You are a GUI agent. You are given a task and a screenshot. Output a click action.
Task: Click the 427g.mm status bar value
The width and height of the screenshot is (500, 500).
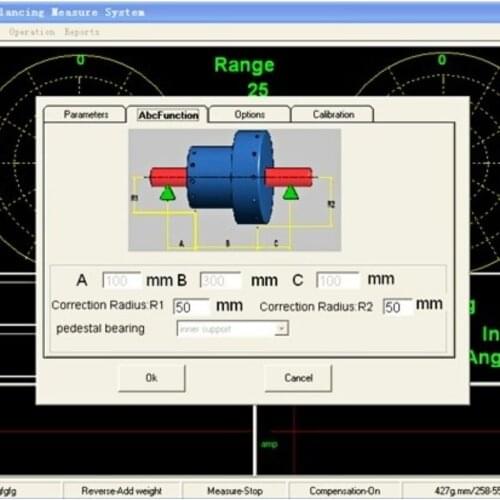[467, 491]
